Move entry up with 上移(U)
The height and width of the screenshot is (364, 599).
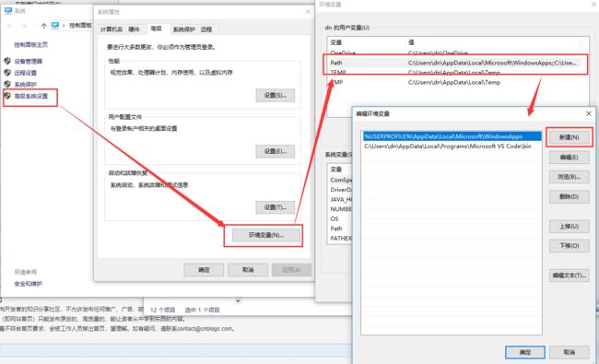tap(570, 226)
